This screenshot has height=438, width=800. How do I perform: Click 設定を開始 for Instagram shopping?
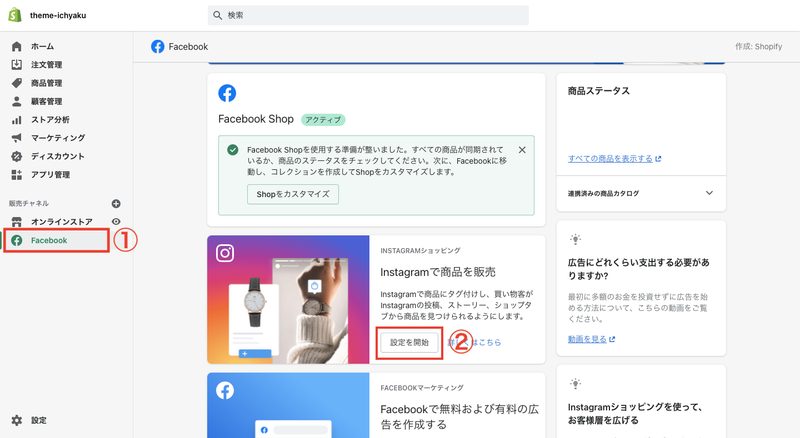[x=409, y=343]
